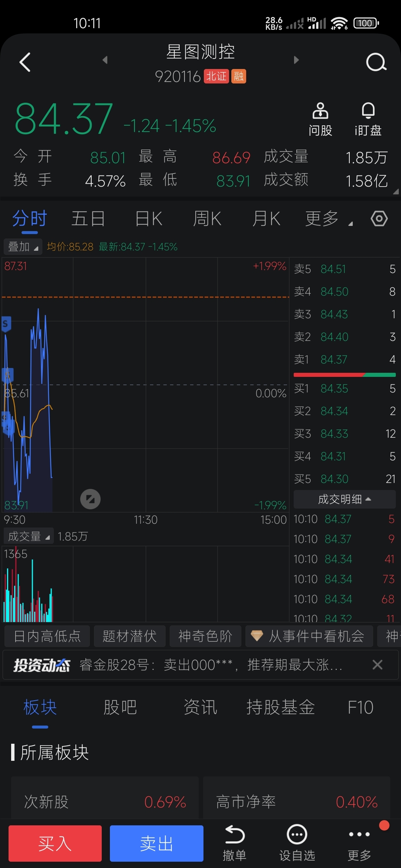401x868 pixels.
Task: Open the 成交量 indicator dropdown
Action: [29, 536]
